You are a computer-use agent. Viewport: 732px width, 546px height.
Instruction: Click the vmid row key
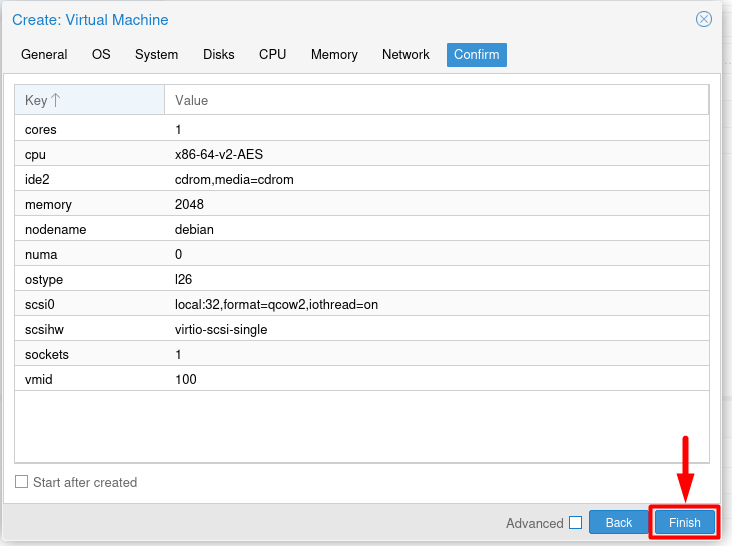coord(39,379)
